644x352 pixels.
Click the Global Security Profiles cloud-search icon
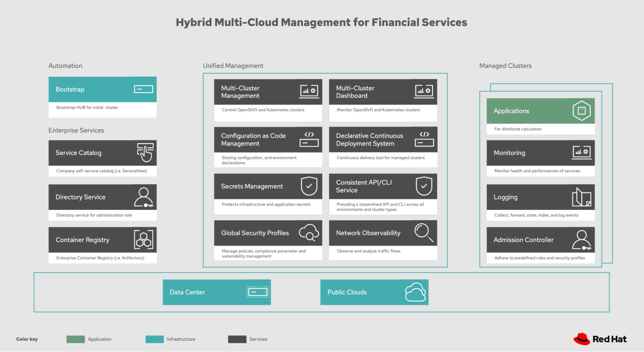[309, 233]
